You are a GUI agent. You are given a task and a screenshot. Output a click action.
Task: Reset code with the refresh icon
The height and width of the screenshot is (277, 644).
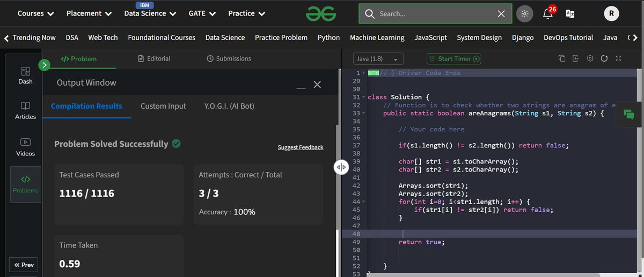tap(604, 58)
